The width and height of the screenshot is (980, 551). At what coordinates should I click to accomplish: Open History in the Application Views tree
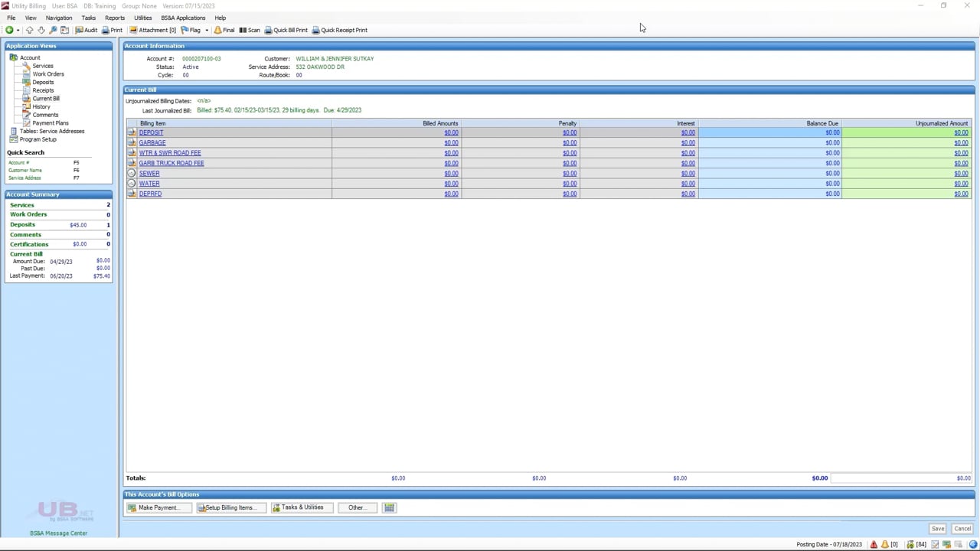pos(41,106)
